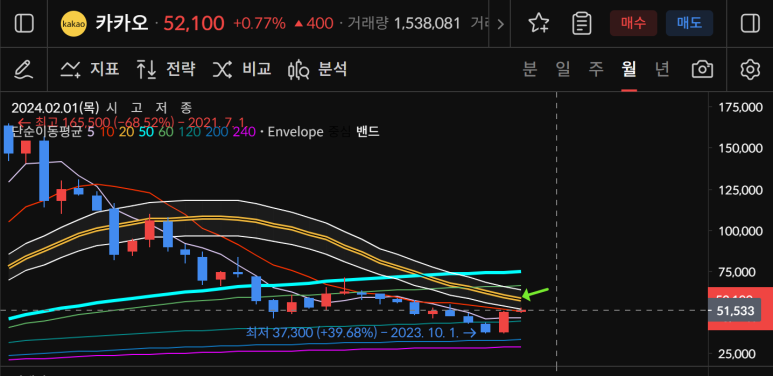The width and height of the screenshot is (773, 376).
Task: Select the 월 monthly chart tab
Action: point(629,69)
